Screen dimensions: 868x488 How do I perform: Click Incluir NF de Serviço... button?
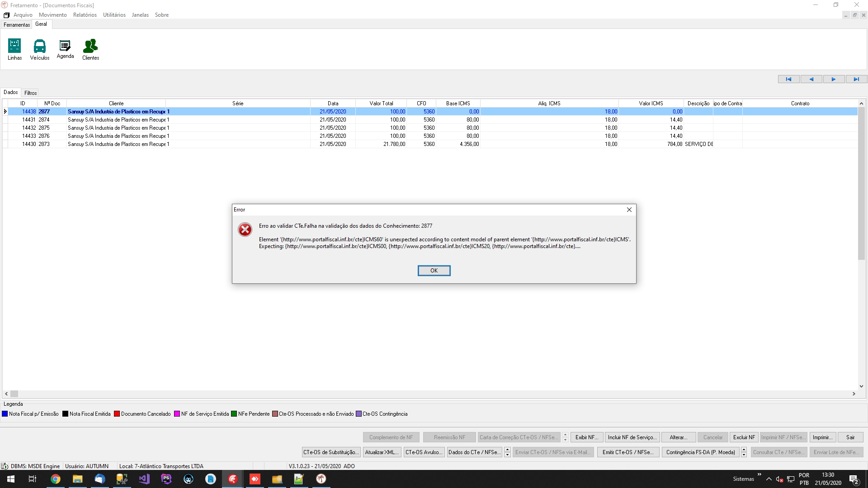tap(632, 437)
